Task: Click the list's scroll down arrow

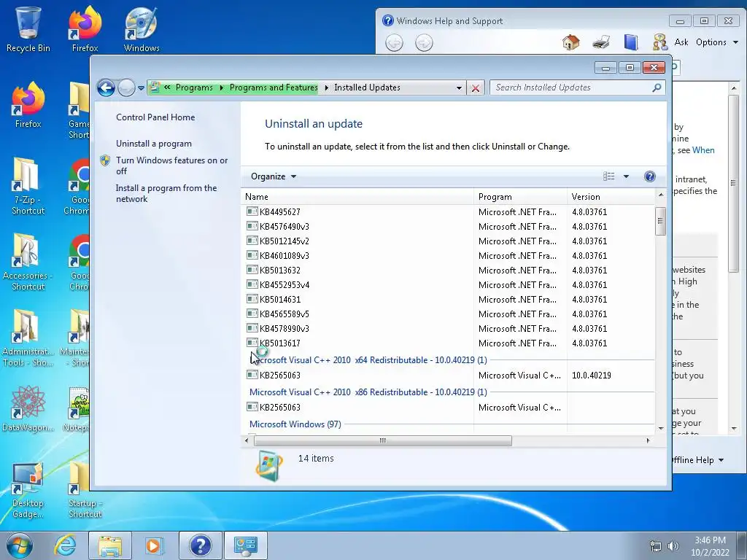Action: pos(661,428)
